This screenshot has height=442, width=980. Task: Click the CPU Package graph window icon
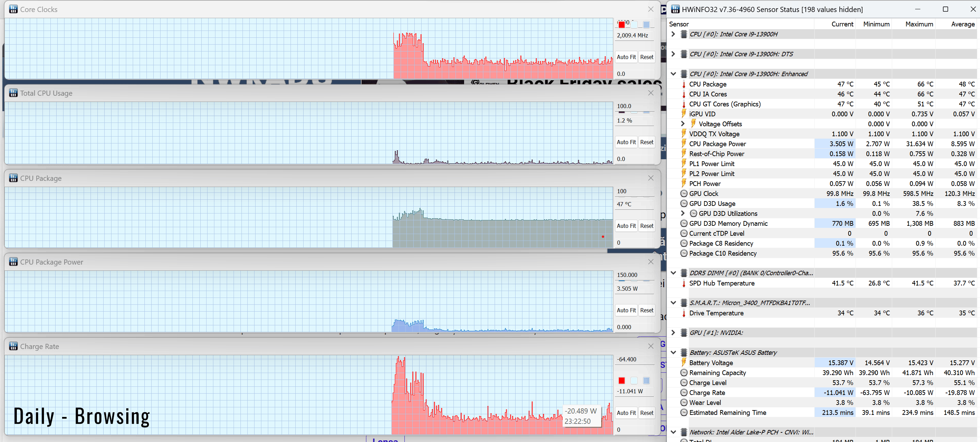(x=13, y=178)
